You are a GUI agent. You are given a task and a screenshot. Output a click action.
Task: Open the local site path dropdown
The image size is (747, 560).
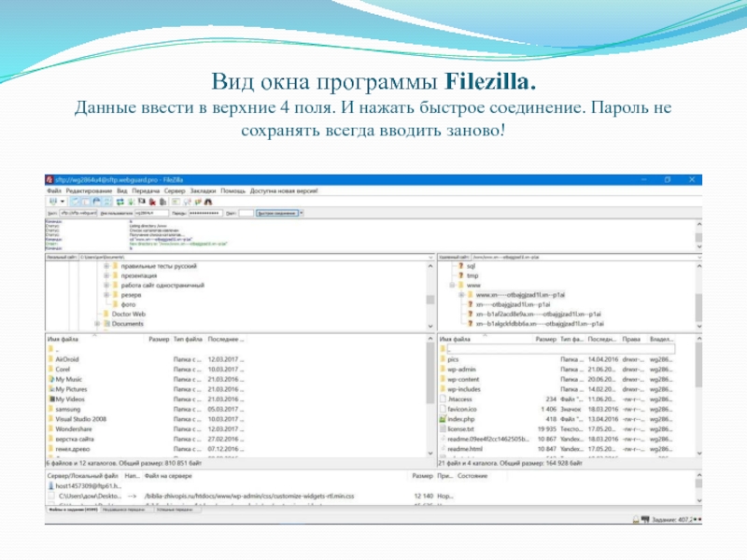[x=430, y=258]
